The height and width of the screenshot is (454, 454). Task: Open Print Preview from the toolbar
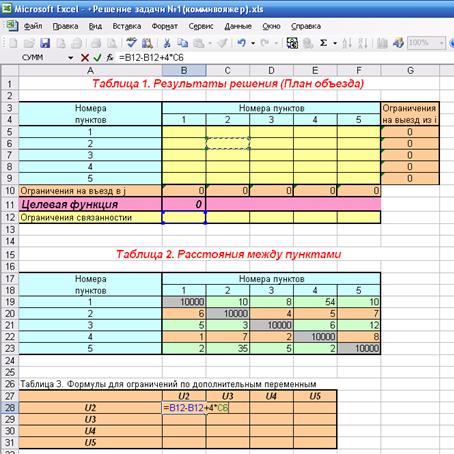[x=112, y=43]
